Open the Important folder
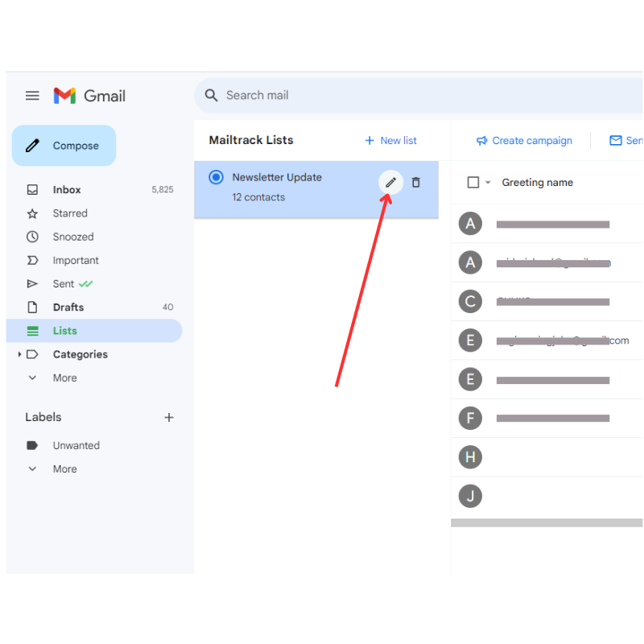The height and width of the screenshot is (644, 644). [94, 260]
